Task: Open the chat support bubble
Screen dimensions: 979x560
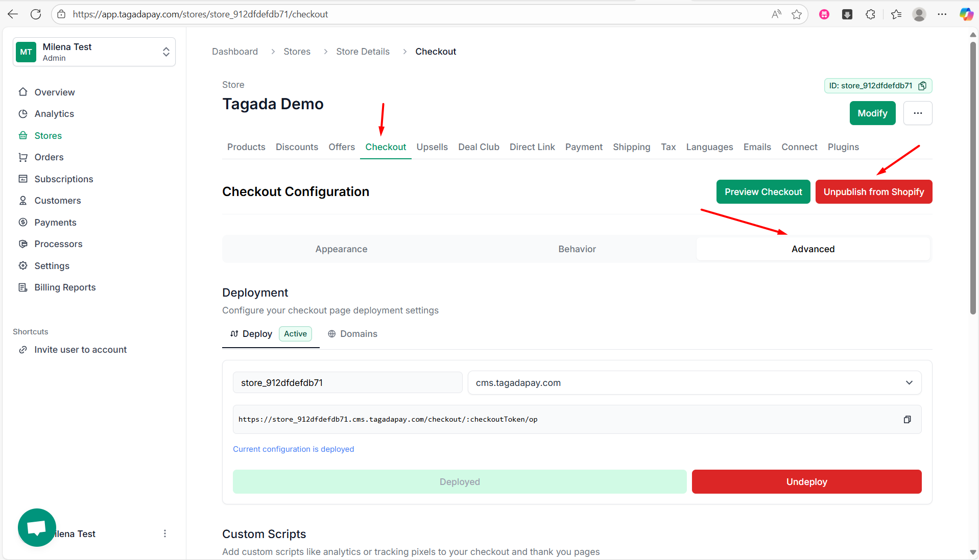Action: point(37,527)
